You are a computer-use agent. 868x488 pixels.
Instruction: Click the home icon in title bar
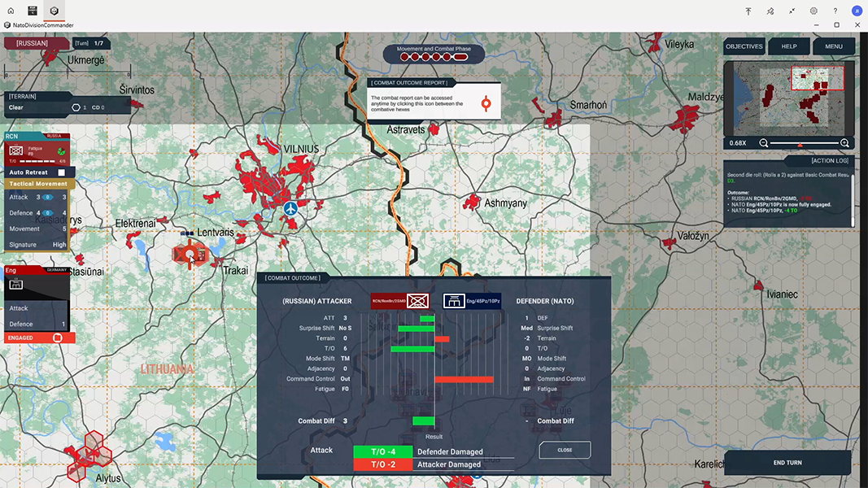pyautogui.click(x=11, y=11)
